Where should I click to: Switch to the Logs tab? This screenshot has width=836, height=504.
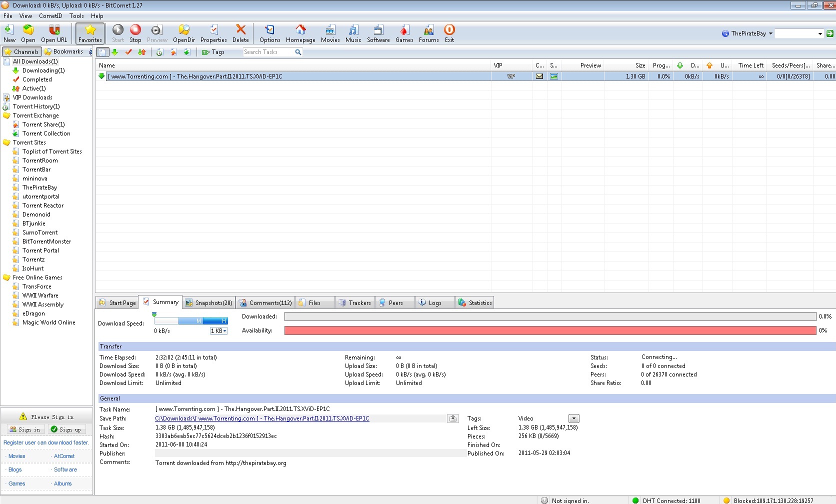click(435, 303)
